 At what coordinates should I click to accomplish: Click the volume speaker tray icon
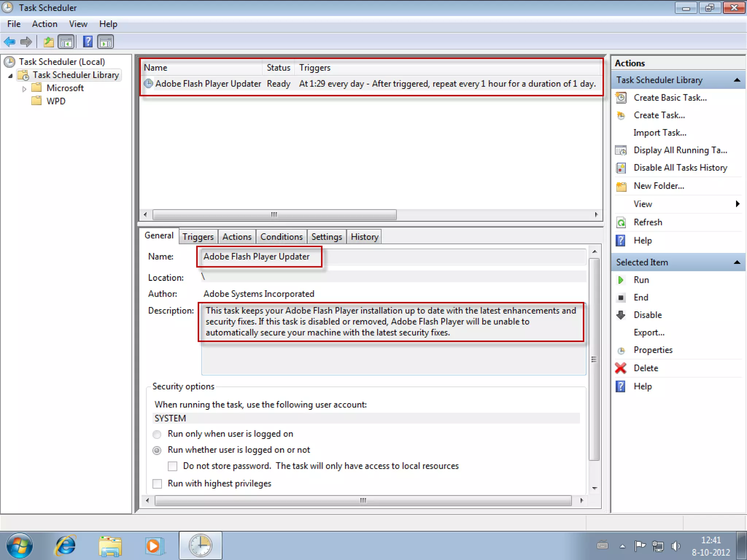click(676, 546)
